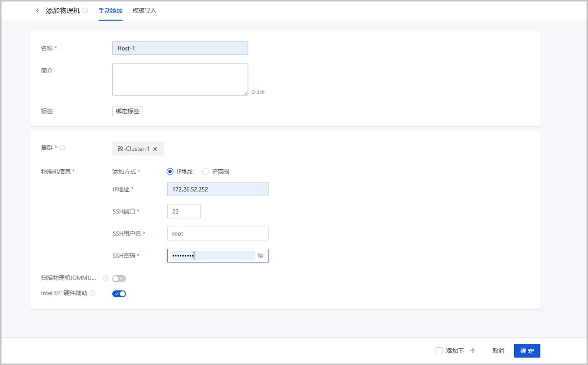Click the SSH用户名 field showing root

click(x=218, y=234)
